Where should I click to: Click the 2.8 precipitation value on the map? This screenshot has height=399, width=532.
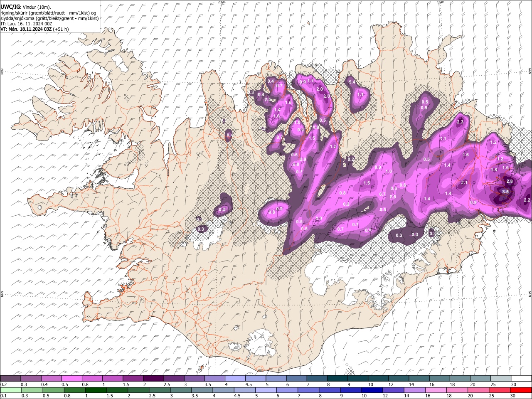(510, 182)
